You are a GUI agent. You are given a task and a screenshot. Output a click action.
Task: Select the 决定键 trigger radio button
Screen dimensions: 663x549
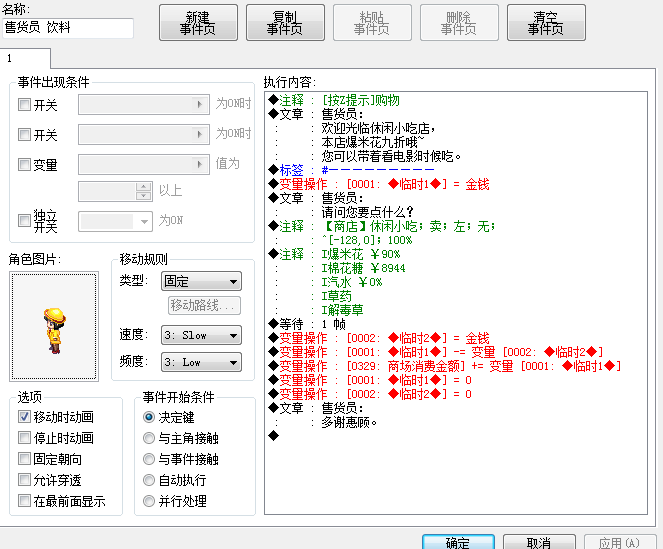[x=149, y=417]
